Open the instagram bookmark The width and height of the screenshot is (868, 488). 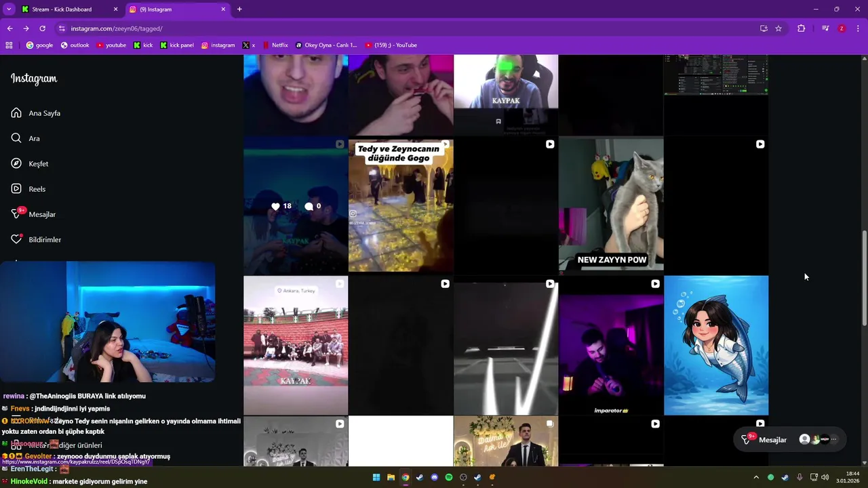pos(218,45)
